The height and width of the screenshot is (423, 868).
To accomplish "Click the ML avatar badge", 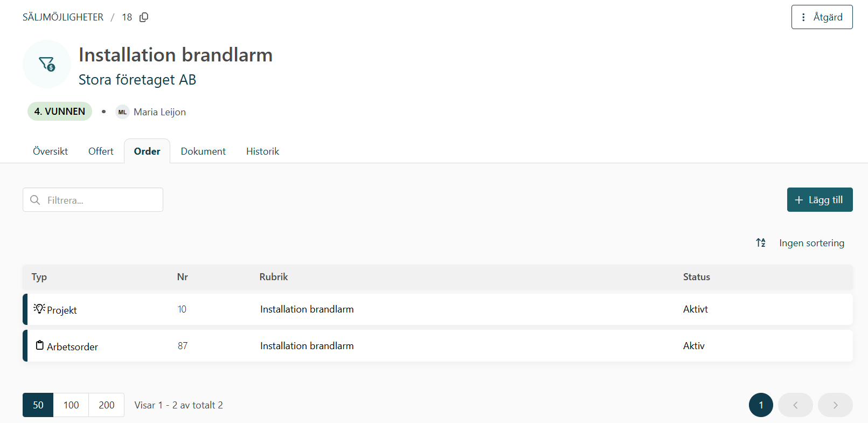I will tap(122, 112).
